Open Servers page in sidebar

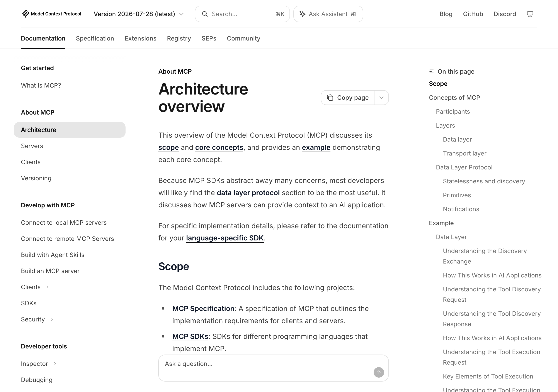coord(32,146)
